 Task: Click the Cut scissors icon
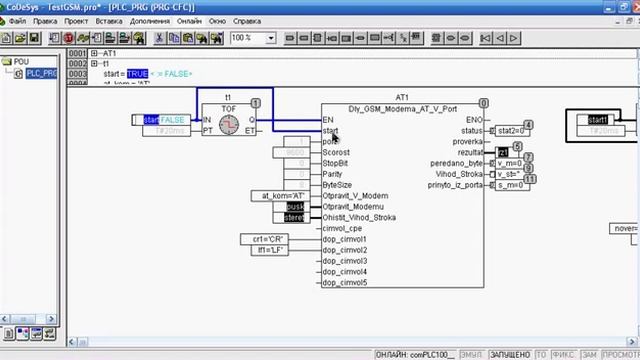tap(159, 38)
